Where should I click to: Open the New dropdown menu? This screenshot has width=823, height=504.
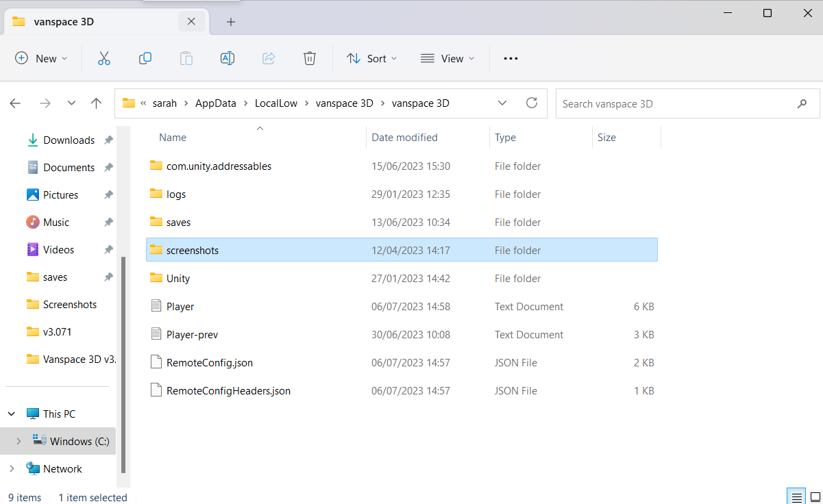pos(42,58)
